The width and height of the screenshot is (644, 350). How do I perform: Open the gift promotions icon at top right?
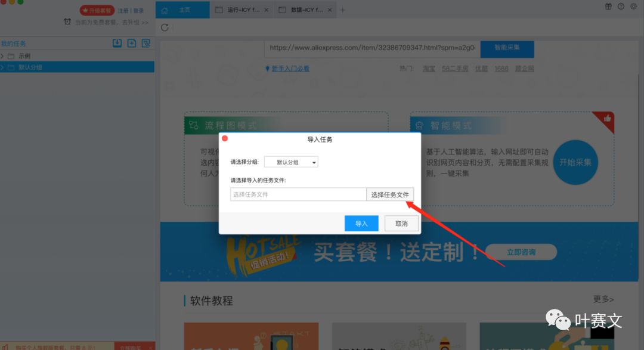coord(608,6)
